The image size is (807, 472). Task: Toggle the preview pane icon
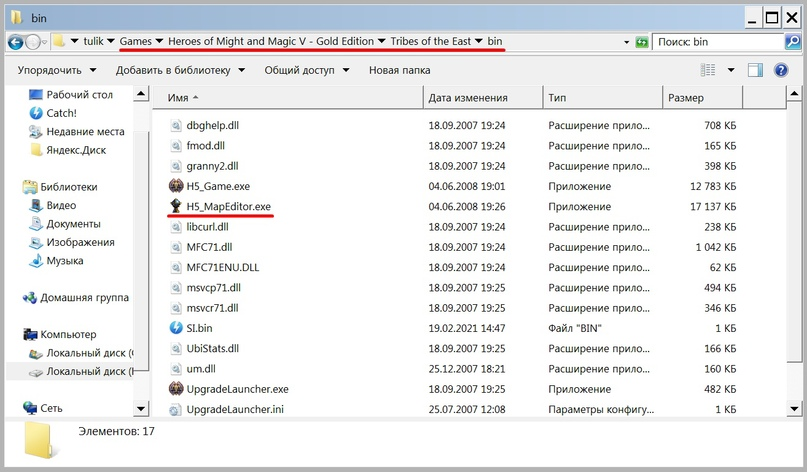tap(755, 70)
